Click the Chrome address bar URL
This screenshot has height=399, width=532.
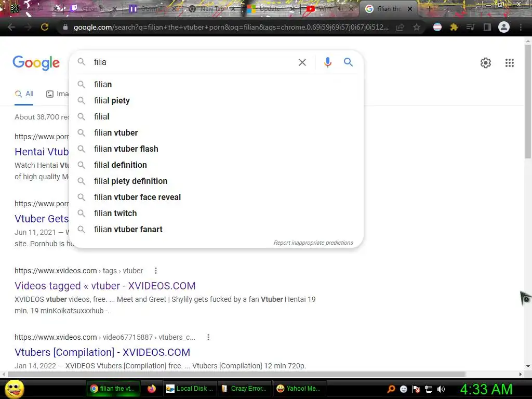click(x=231, y=27)
